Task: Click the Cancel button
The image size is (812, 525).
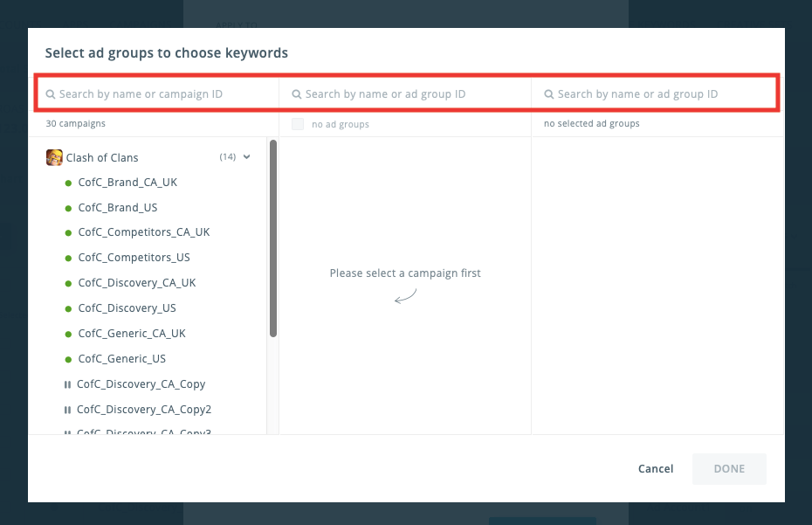Action: (655, 468)
